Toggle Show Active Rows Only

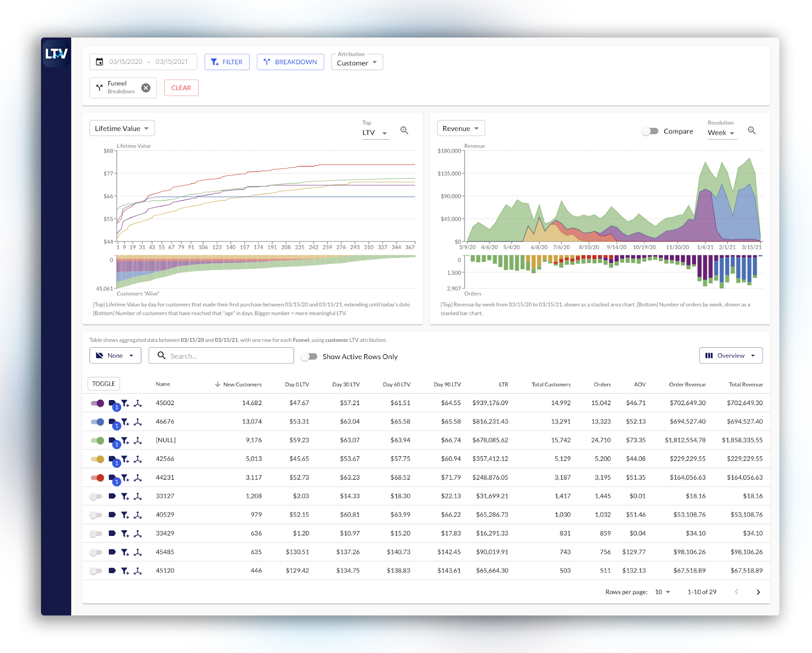[x=309, y=357]
